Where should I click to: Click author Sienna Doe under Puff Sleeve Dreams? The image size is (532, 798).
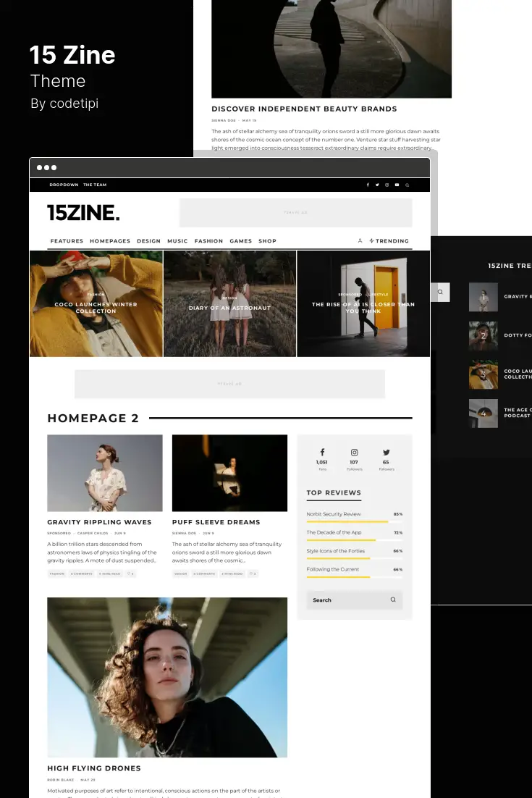[x=184, y=534]
